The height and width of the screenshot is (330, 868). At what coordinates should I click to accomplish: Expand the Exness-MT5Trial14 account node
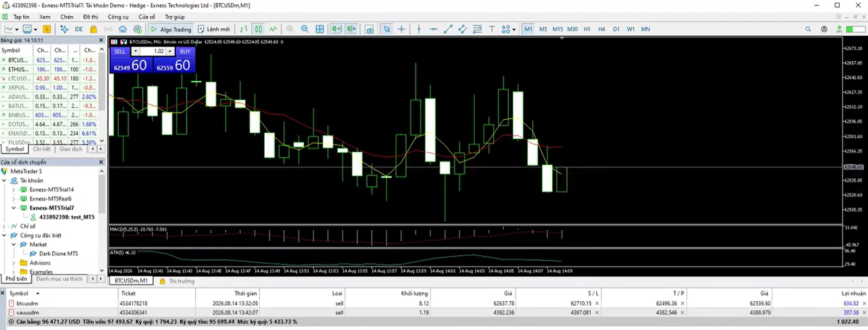[x=14, y=190]
